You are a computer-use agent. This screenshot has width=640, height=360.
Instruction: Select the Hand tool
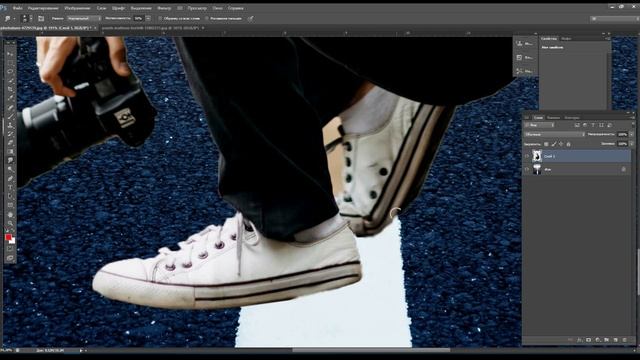point(10,214)
